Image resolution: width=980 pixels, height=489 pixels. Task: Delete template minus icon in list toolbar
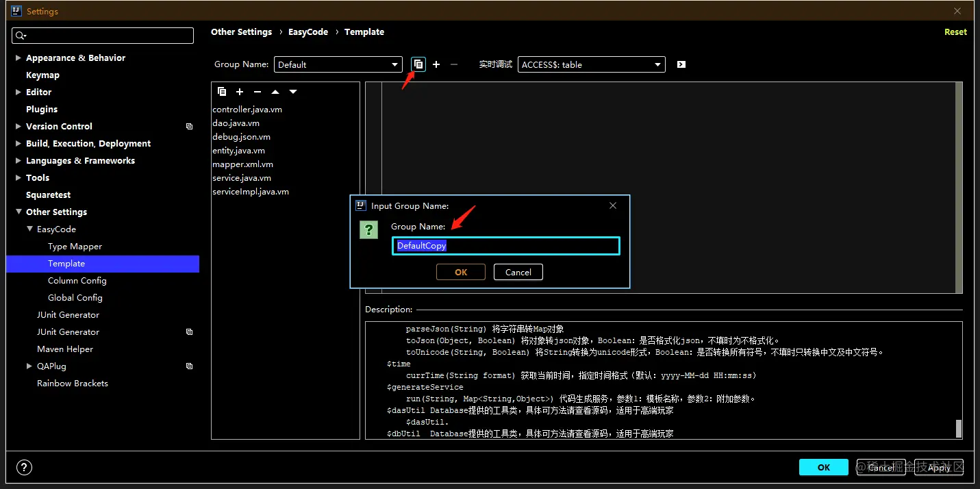click(x=257, y=92)
